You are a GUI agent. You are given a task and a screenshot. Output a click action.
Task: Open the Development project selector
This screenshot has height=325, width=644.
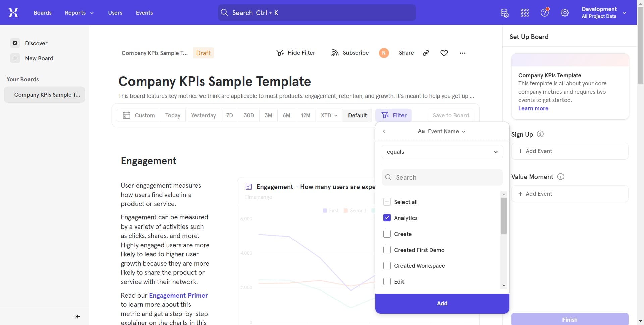[x=604, y=12]
